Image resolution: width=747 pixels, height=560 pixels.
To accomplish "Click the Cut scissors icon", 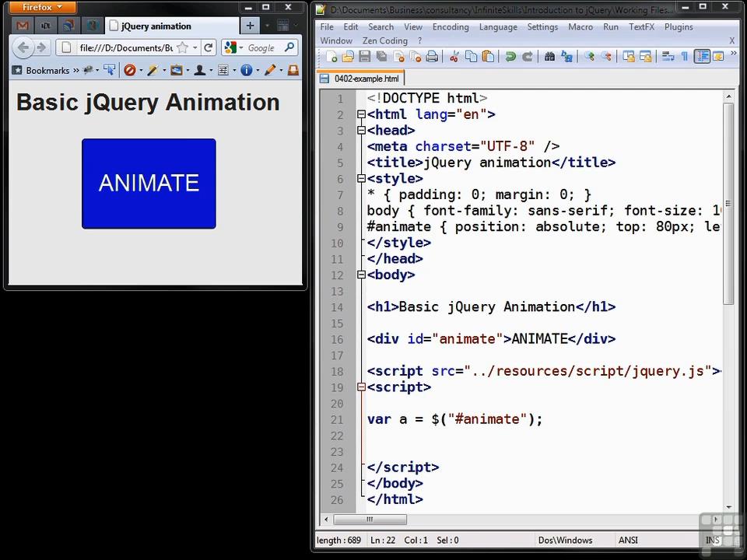I will tap(454, 57).
